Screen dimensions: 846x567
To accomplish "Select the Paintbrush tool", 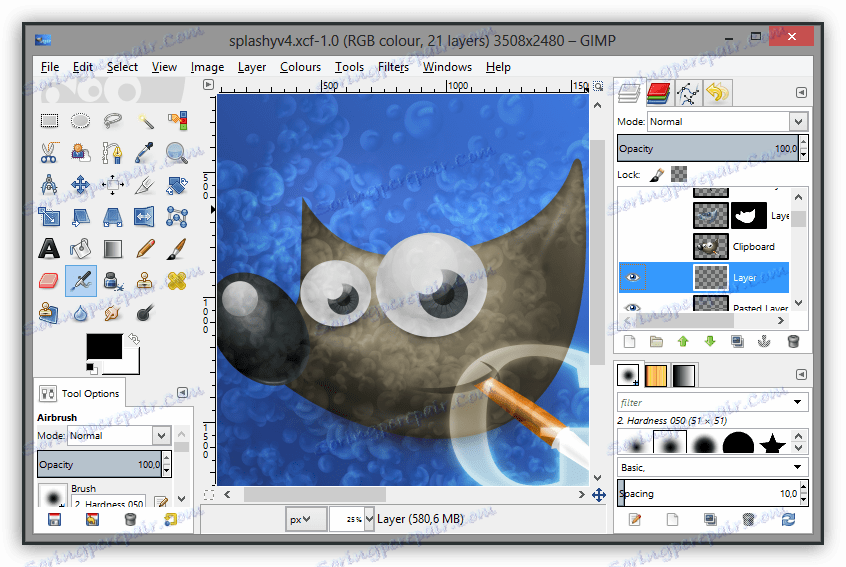I will coord(177,249).
